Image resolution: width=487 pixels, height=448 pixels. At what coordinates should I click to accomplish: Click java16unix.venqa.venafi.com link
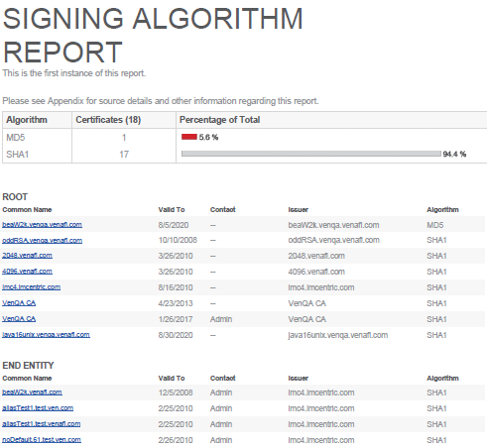[46, 335]
